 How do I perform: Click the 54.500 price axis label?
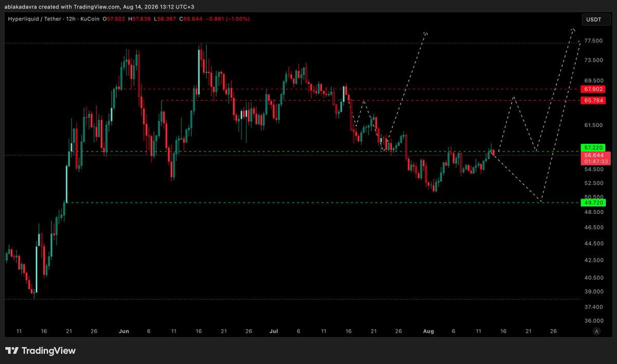tap(593, 169)
